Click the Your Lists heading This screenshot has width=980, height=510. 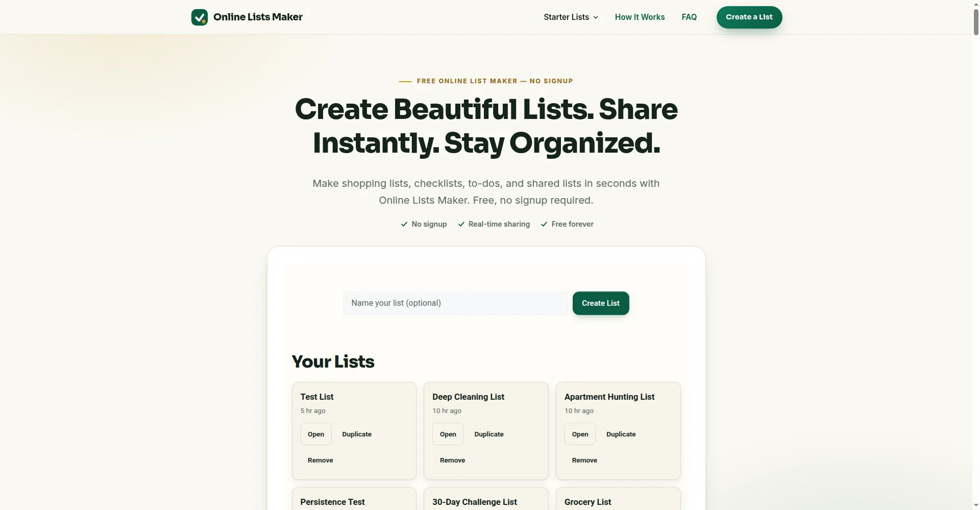pos(333,361)
